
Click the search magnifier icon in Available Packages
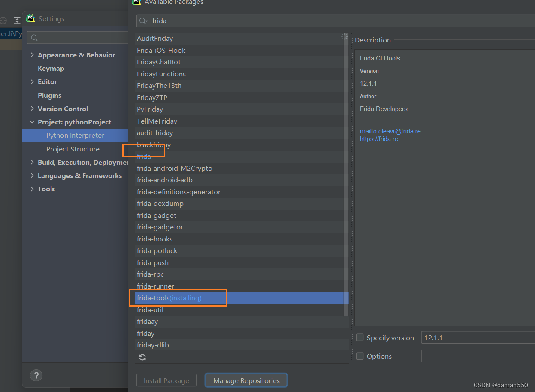pyautogui.click(x=143, y=21)
